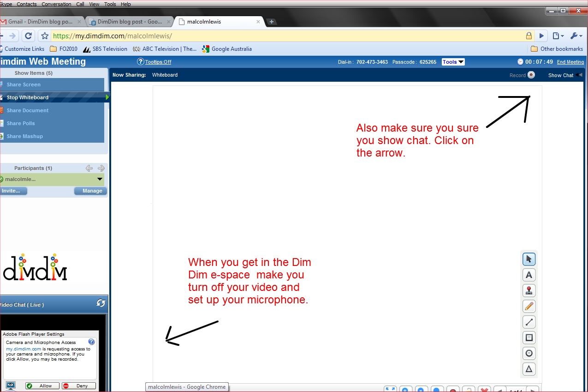Select the whiteboard Circle tool
This screenshot has height=392, width=588.
point(529,353)
